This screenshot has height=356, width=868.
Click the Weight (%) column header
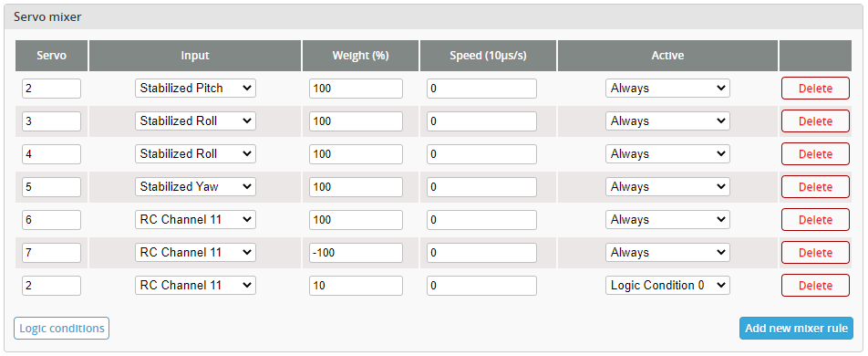tap(360, 56)
